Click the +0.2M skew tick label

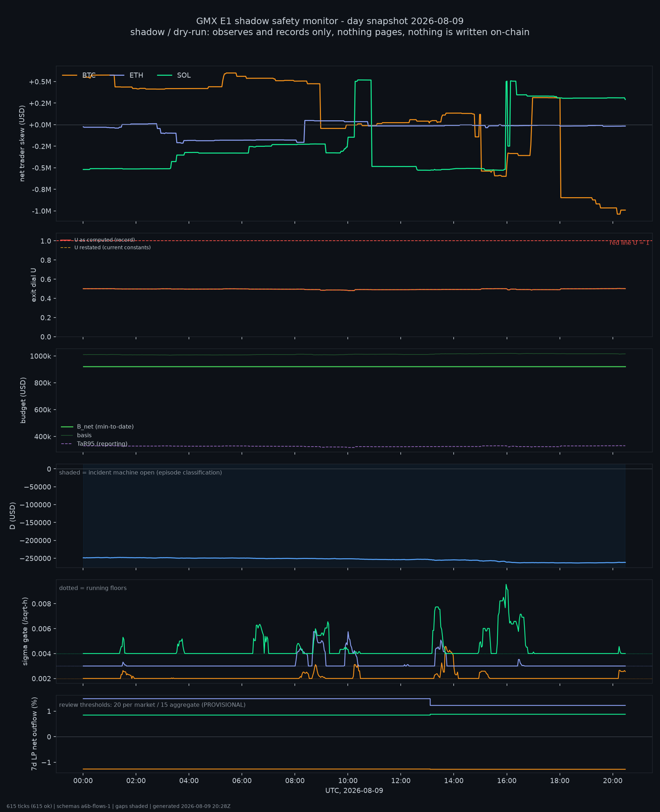click(x=40, y=103)
